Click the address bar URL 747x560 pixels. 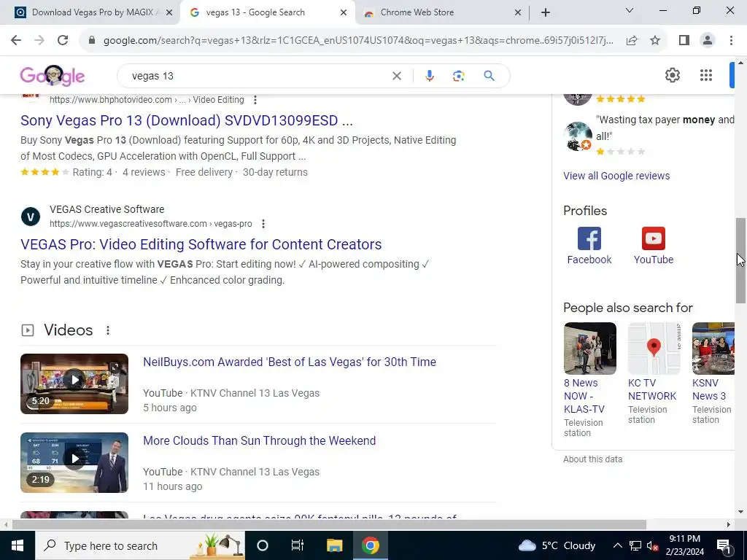click(x=358, y=41)
